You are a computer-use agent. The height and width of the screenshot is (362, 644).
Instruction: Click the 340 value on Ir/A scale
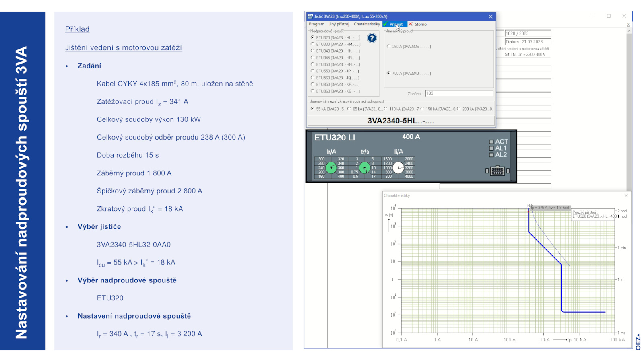tap(341, 163)
